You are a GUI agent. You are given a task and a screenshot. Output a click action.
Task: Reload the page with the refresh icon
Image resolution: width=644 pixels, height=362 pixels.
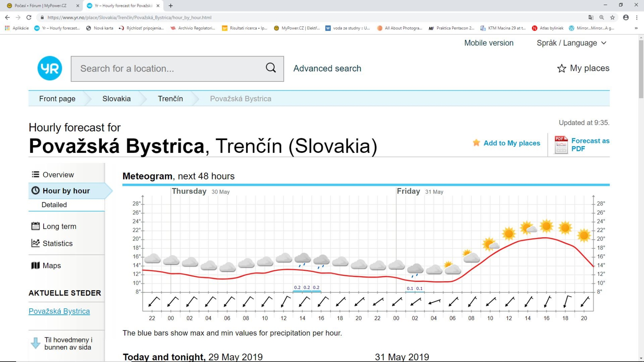[x=29, y=17]
